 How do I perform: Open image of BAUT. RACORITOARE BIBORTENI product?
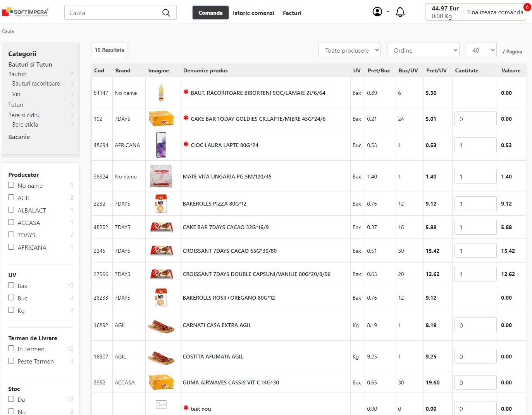click(x=161, y=93)
